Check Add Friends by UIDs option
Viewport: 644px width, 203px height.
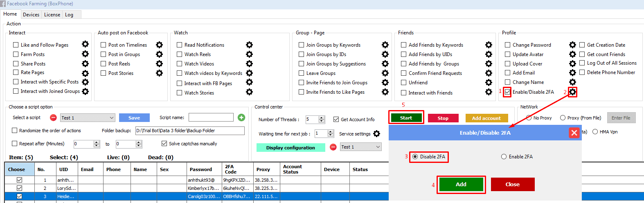point(404,54)
